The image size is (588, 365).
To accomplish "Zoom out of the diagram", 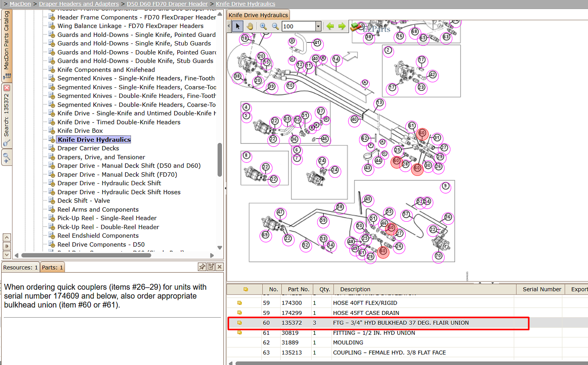I will pos(275,26).
